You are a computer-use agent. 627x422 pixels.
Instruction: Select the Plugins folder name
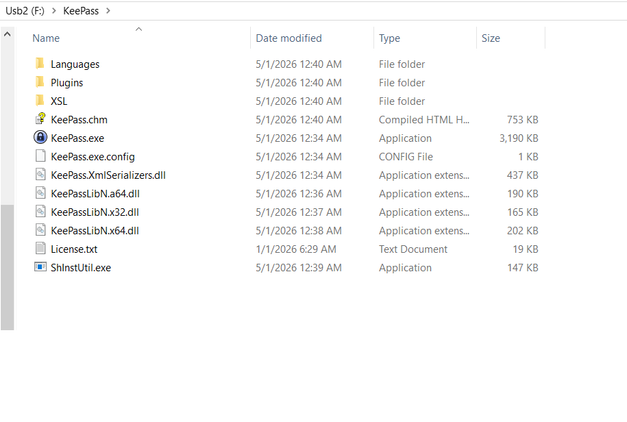pyautogui.click(x=67, y=82)
